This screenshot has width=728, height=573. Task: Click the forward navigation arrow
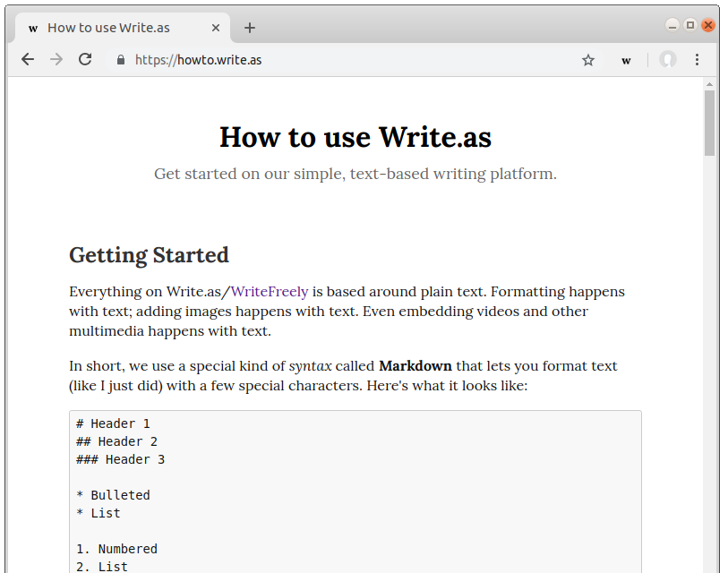(56, 59)
